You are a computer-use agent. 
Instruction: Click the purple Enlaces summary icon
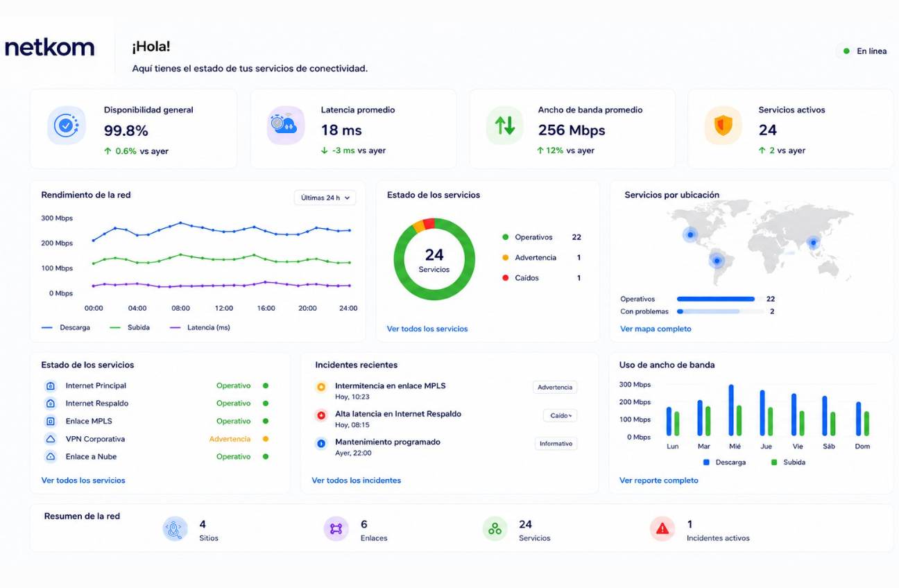(x=336, y=529)
